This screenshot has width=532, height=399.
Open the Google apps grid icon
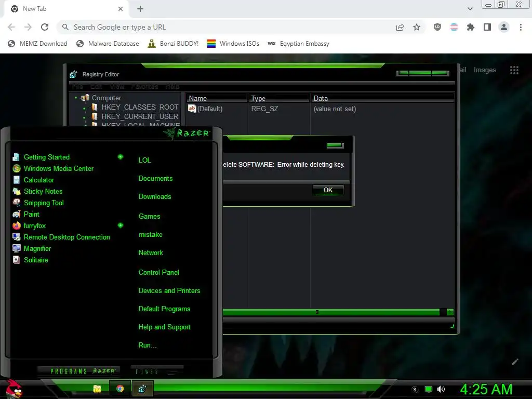514,70
